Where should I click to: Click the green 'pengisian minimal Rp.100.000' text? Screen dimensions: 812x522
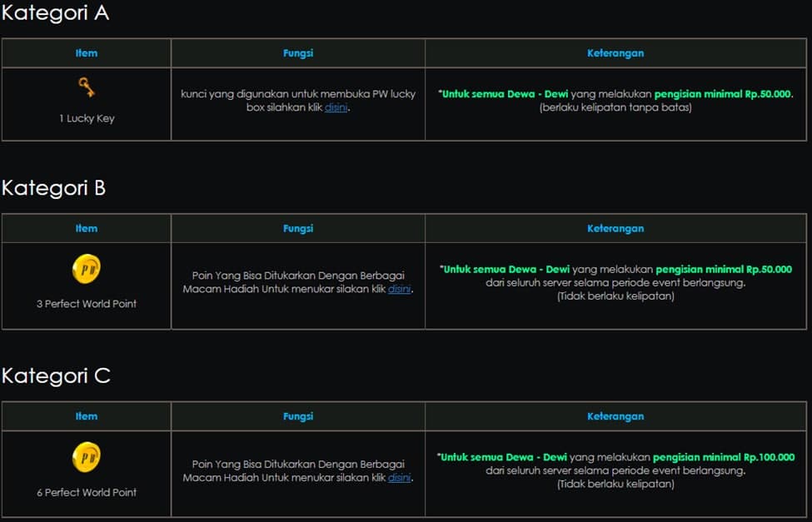click(x=724, y=457)
